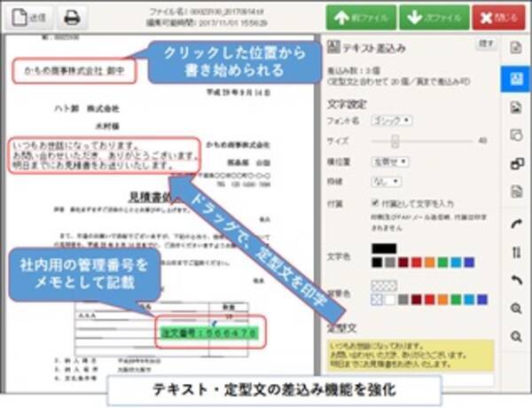Open the 横位置 alignment dropdown (左寄せ)
Viewport: 532px width, 408px height.
[x=390, y=162]
